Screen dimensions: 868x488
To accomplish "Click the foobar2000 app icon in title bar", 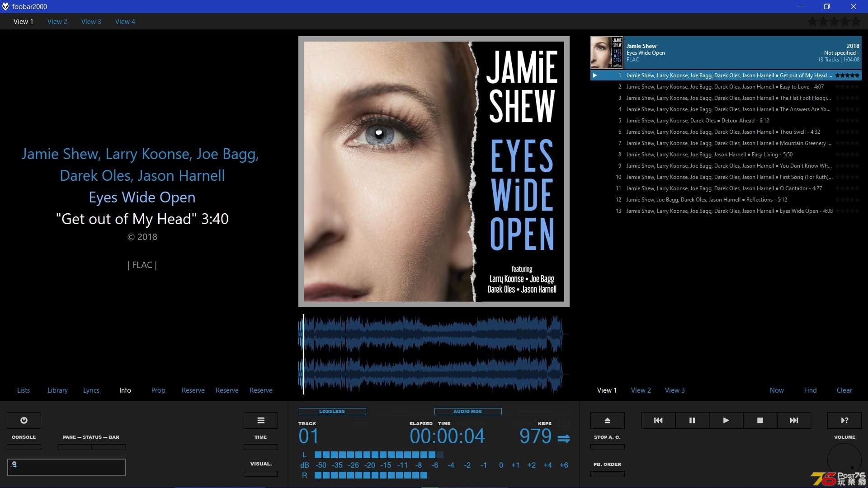I will 5,6.
